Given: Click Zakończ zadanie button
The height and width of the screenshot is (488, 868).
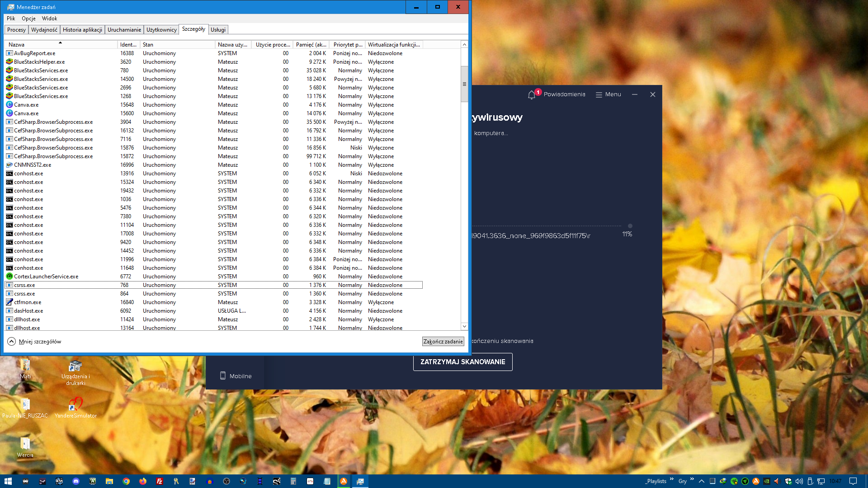Looking at the screenshot, I should click(443, 342).
